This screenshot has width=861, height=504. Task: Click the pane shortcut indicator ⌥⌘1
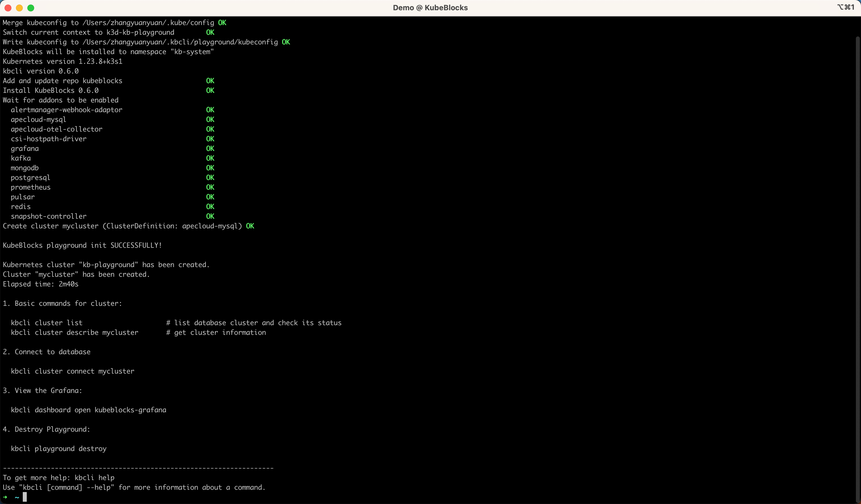click(846, 7)
